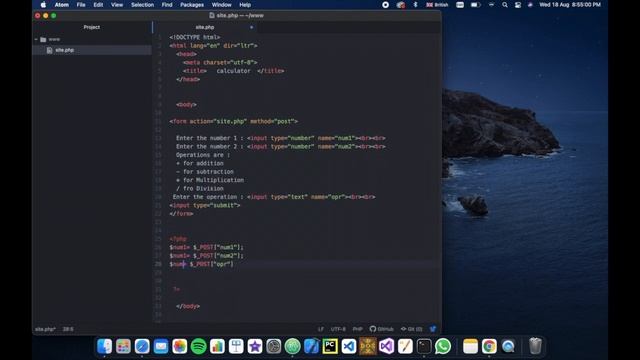Click the Project panel header

(92, 27)
